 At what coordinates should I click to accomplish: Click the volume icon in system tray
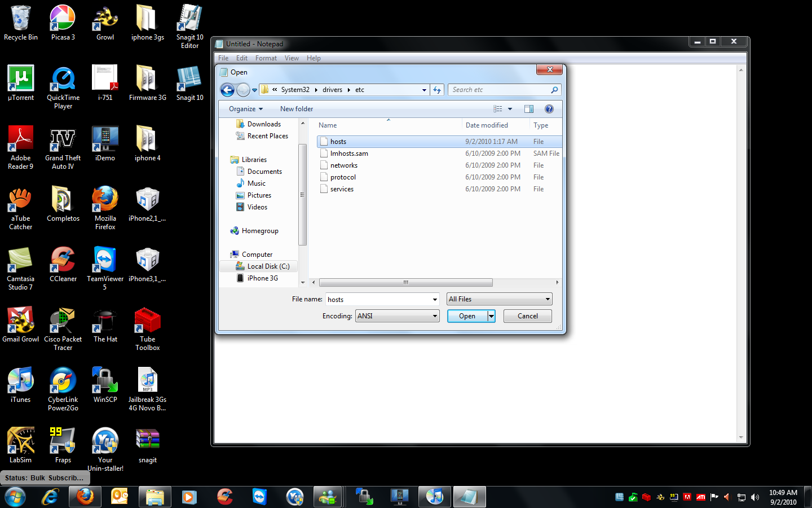pos(755,497)
